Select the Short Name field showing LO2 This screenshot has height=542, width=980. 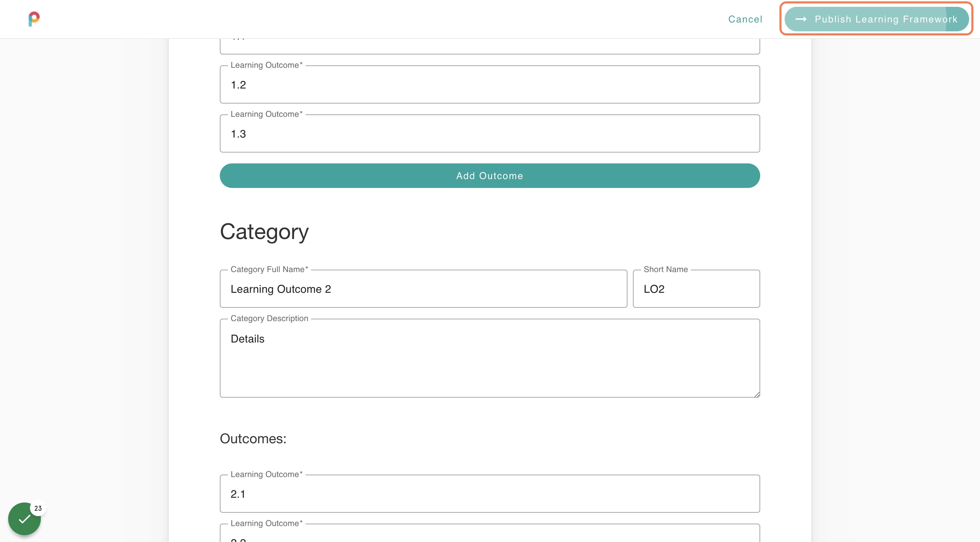click(x=696, y=289)
